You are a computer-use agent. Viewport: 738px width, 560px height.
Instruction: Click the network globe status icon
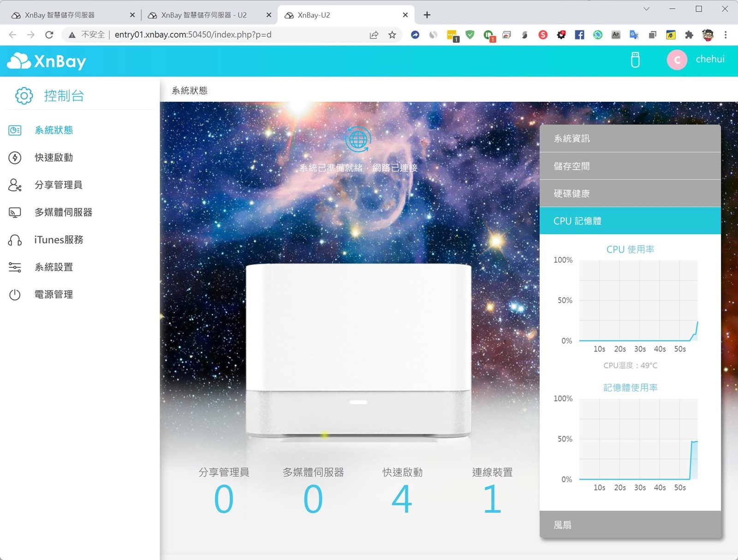click(358, 139)
